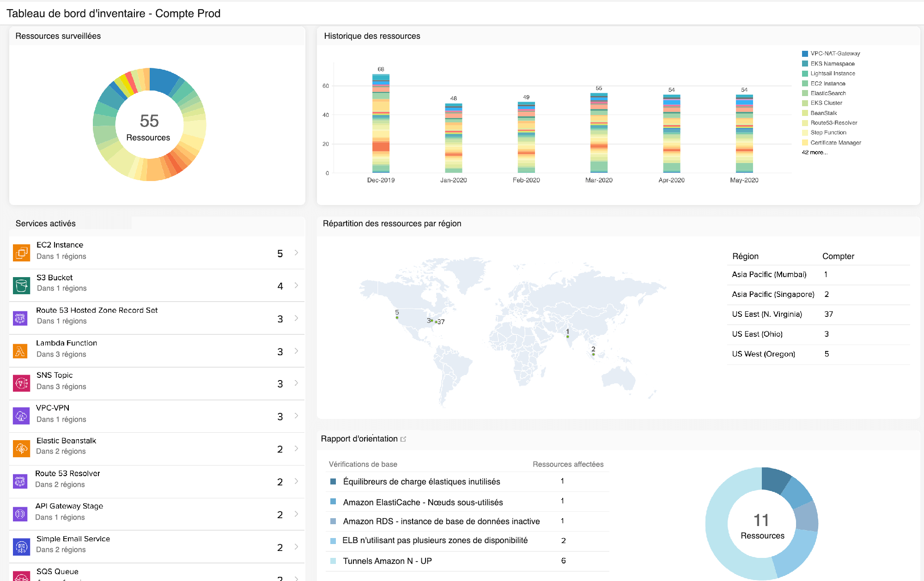This screenshot has width=924, height=581.
Task: Click the Elastic Beanstalk service icon
Action: click(21, 448)
